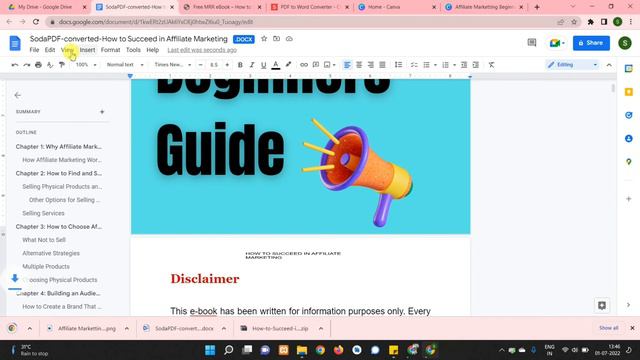
Task: Open Google Maps in side panel
Action: [x=629, y=162]
